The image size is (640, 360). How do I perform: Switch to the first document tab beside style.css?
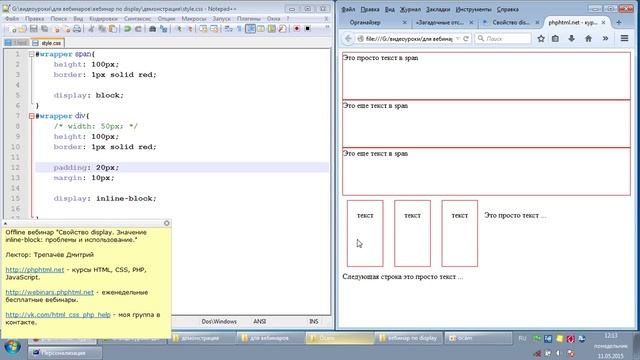click(x=16, y=43)
